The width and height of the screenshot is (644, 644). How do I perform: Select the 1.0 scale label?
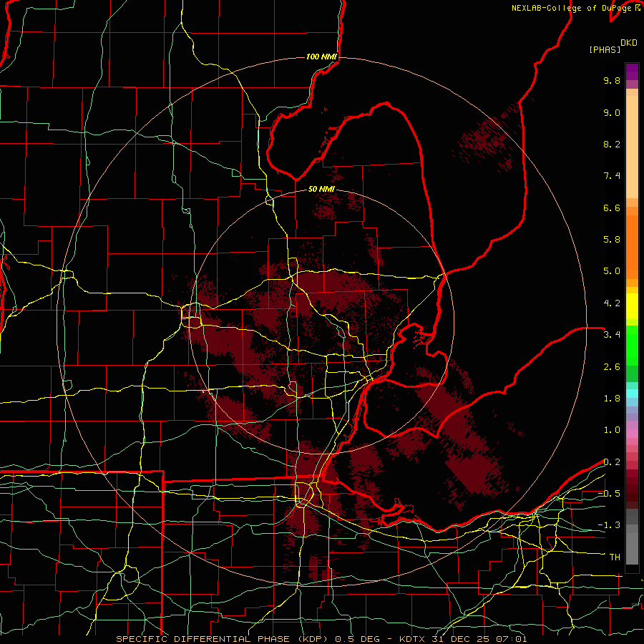[612, 430]
